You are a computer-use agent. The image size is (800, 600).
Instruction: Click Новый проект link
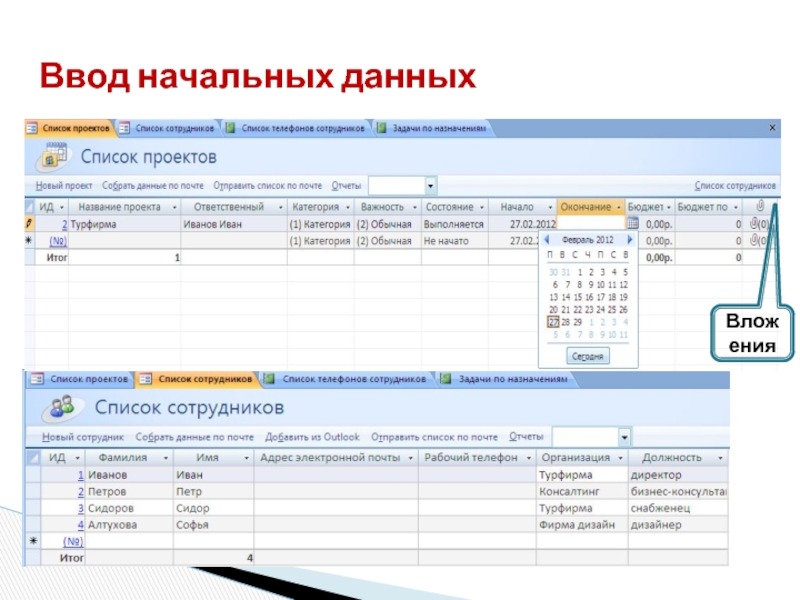65,186
